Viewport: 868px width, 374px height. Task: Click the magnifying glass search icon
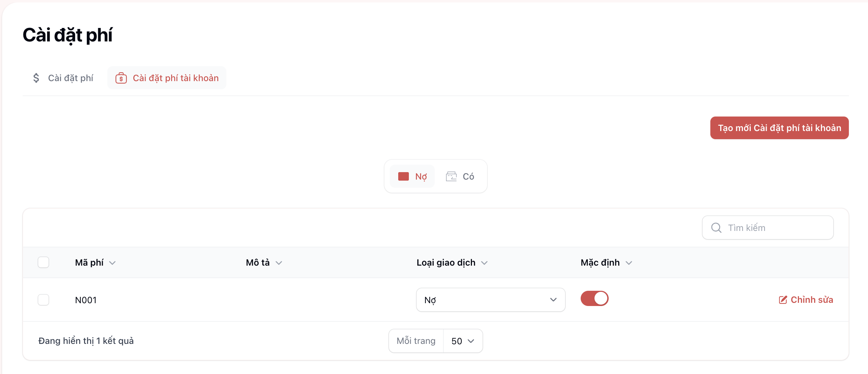716,228
